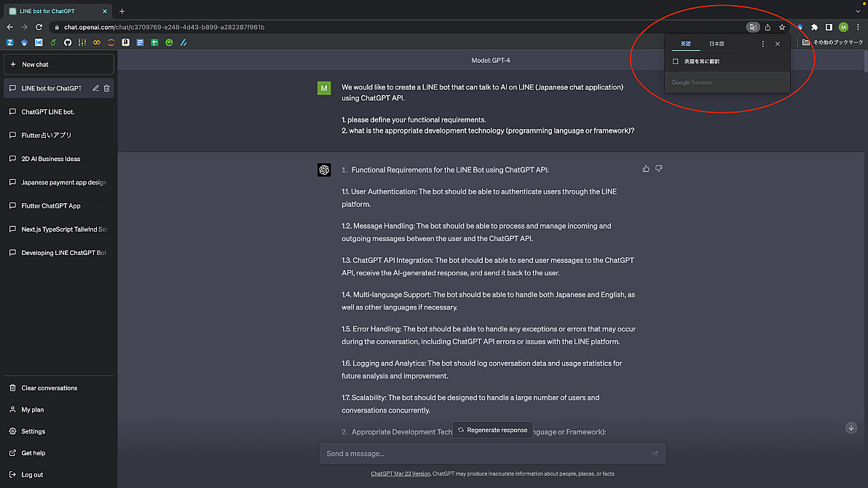This screenshot has width=868, height=488.
Task: Jump to bottom with the down arrow button
Action: click(x=851, y=428)
